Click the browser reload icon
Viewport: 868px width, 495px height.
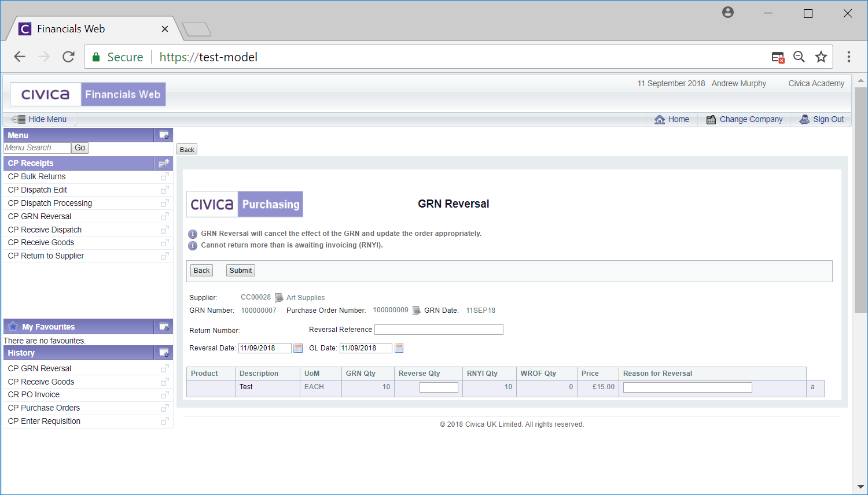(x=68, y=57)
